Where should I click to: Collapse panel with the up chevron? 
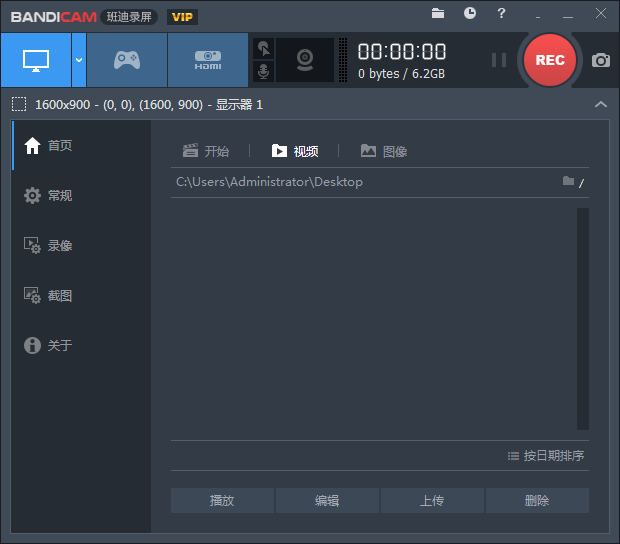[x=601, y=104]
